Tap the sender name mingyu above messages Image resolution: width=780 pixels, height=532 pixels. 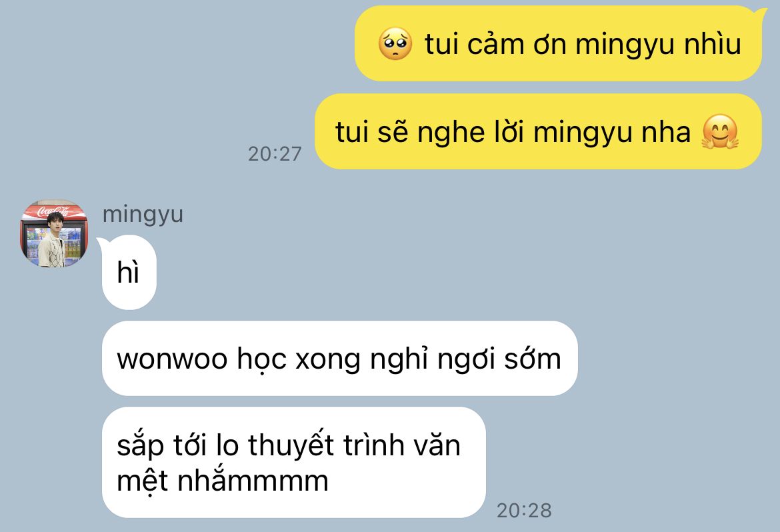[x=143, y=215]
